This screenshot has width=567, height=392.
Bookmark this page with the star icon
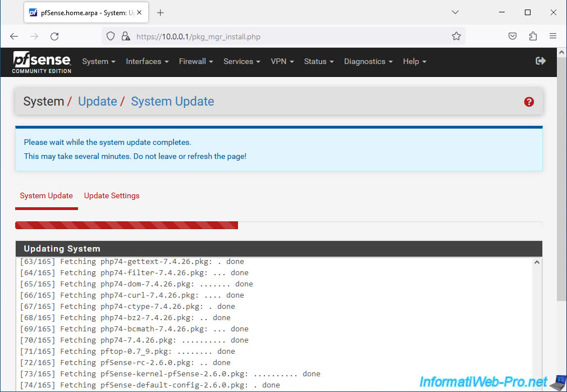(x=456, y=36)
